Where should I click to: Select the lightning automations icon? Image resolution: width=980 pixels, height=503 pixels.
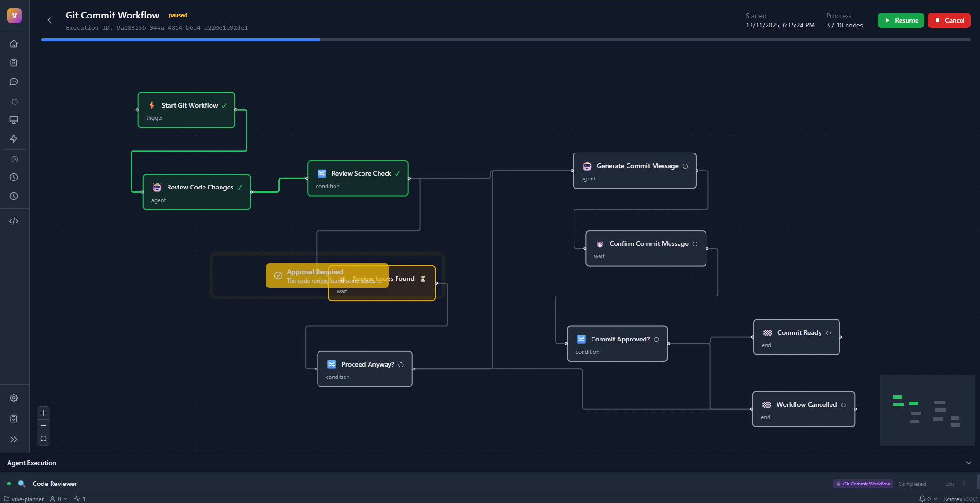pos(14,139)
